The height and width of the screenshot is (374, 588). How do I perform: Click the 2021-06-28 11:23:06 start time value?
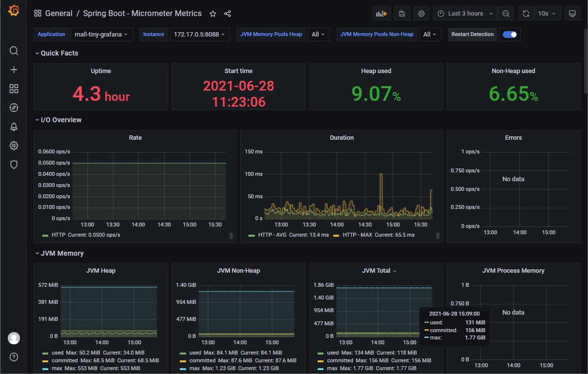click(239, 94)
